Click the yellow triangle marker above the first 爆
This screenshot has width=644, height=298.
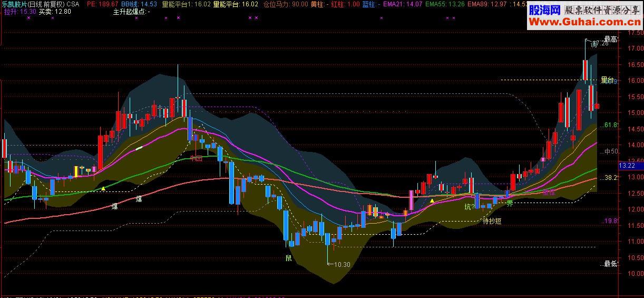104,188
